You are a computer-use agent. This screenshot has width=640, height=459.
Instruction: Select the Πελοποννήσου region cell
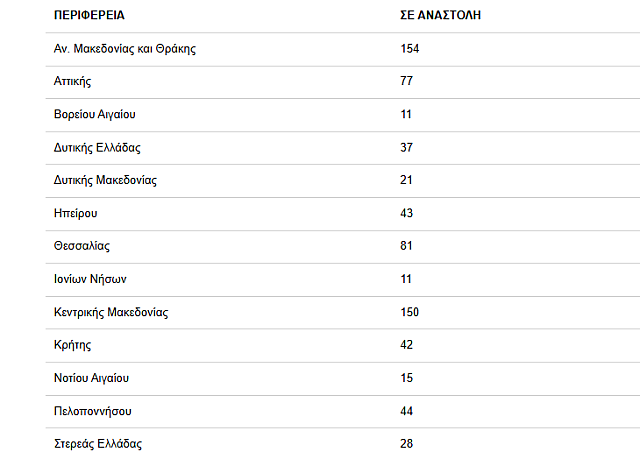pyautogui.click(x=93, y=411)
